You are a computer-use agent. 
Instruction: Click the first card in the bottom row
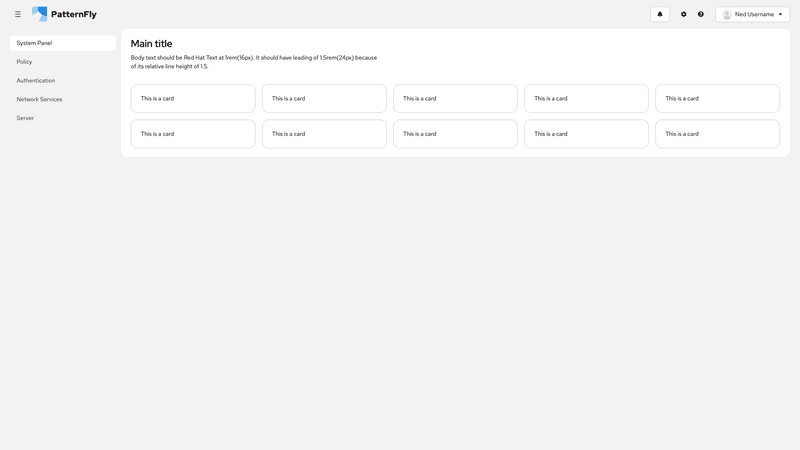tap(193, 134)
